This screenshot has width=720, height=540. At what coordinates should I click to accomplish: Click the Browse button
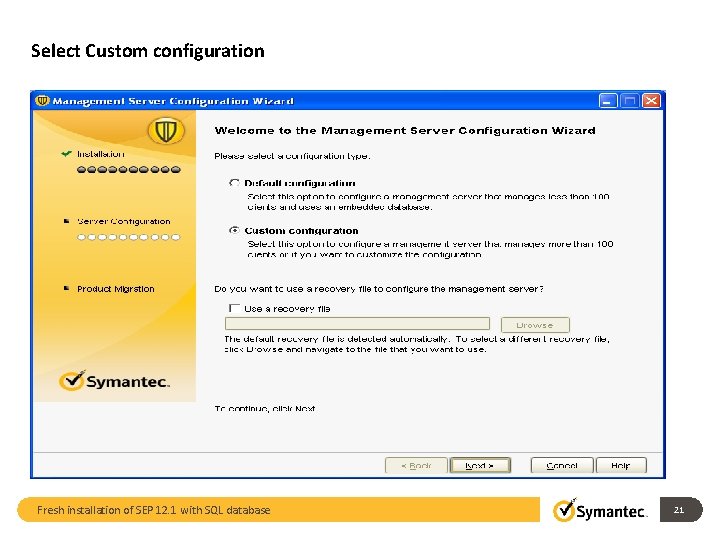pos(535,325)
